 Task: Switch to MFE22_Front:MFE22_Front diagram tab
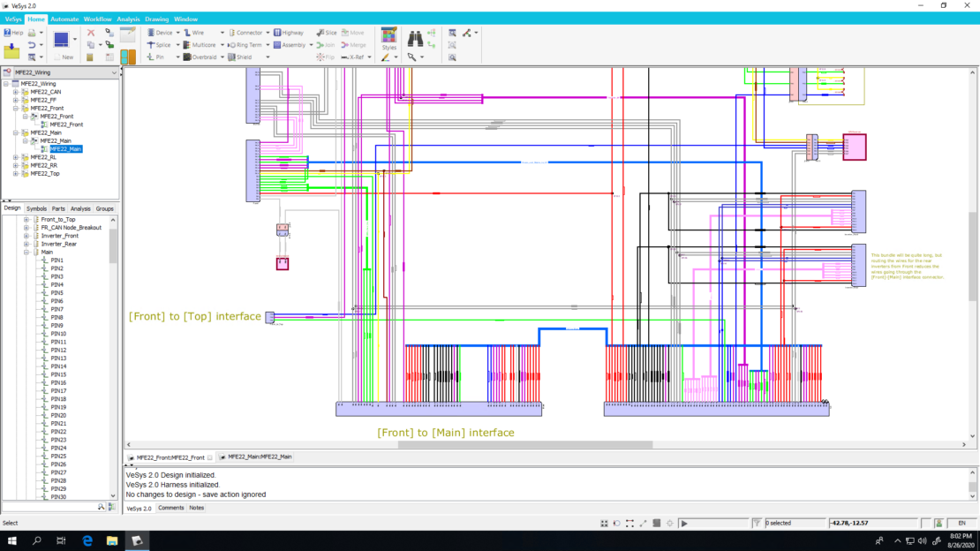point(170,457)
